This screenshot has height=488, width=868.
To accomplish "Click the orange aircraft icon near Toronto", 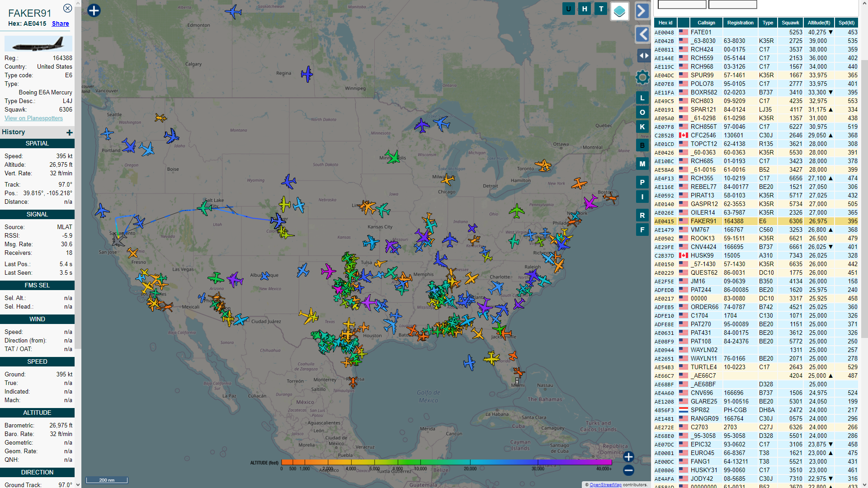I will pos(543,165).
